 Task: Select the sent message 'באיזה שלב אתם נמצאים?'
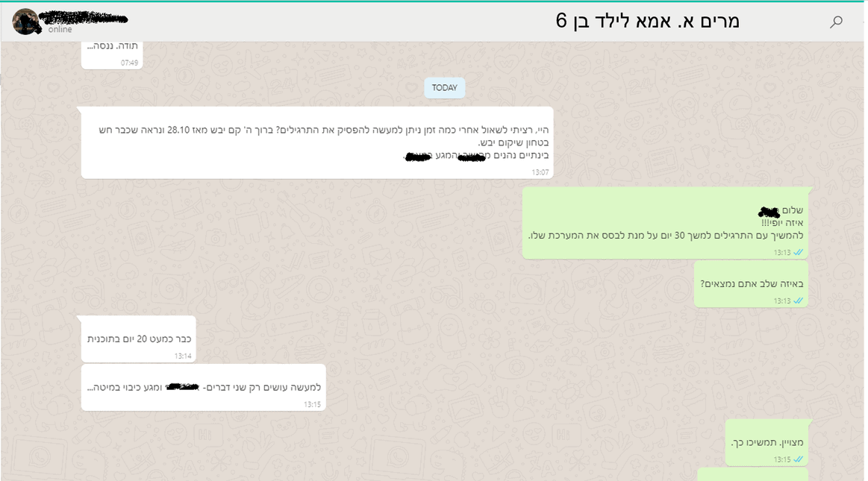pyautogui.click(x=751, y=284)
